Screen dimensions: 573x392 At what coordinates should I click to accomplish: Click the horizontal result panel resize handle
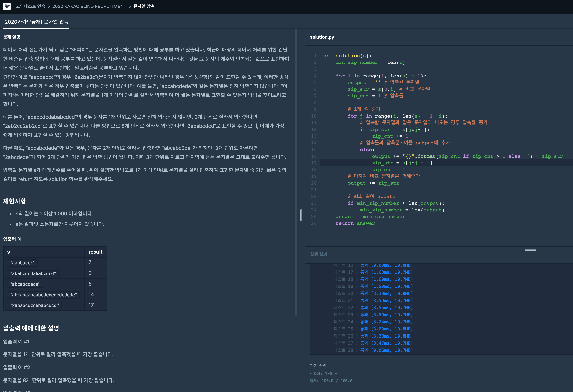pos(530,249)
